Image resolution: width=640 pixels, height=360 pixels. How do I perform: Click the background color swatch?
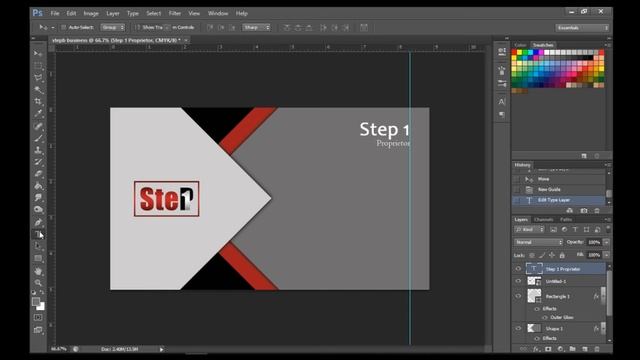[x=42, y=307]
